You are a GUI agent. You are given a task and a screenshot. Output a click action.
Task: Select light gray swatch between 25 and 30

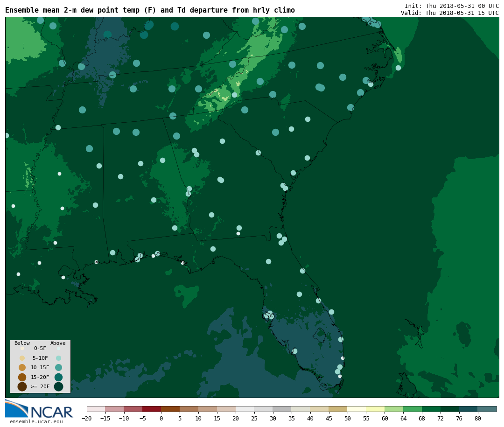tap(264, 409)
